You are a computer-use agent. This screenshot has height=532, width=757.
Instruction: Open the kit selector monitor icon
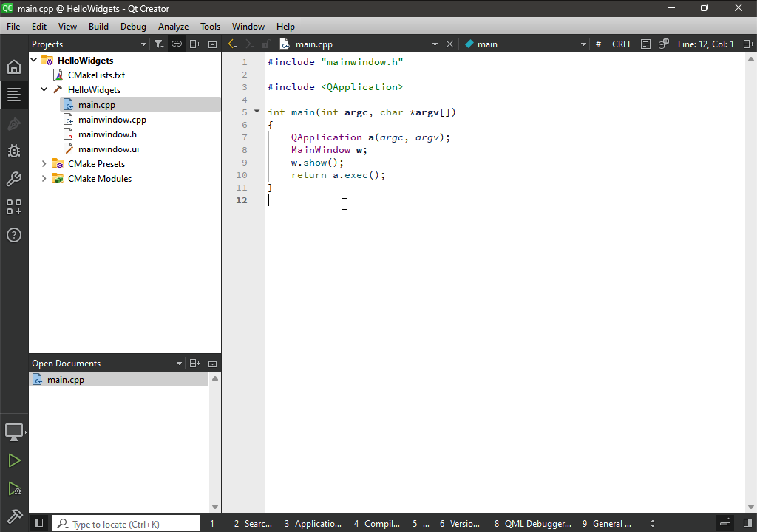14,432
